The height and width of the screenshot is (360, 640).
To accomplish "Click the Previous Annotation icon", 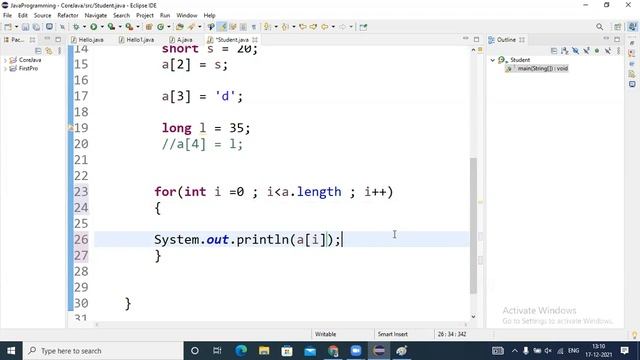I will [x=285, y=27].
